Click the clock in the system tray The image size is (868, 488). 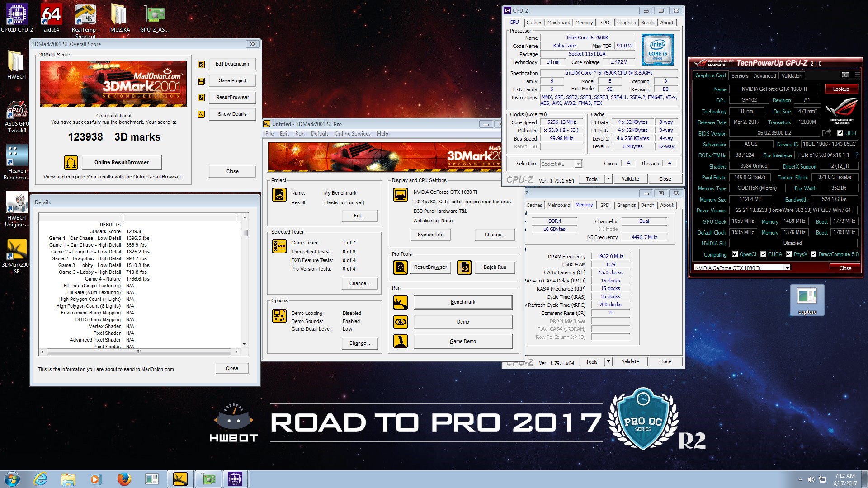click(x=844, y=479)
